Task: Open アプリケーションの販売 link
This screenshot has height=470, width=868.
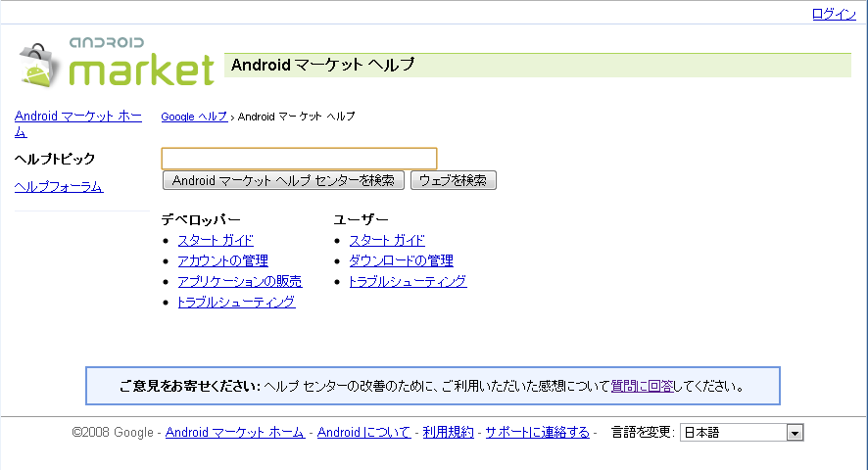Action: point(240,281)
